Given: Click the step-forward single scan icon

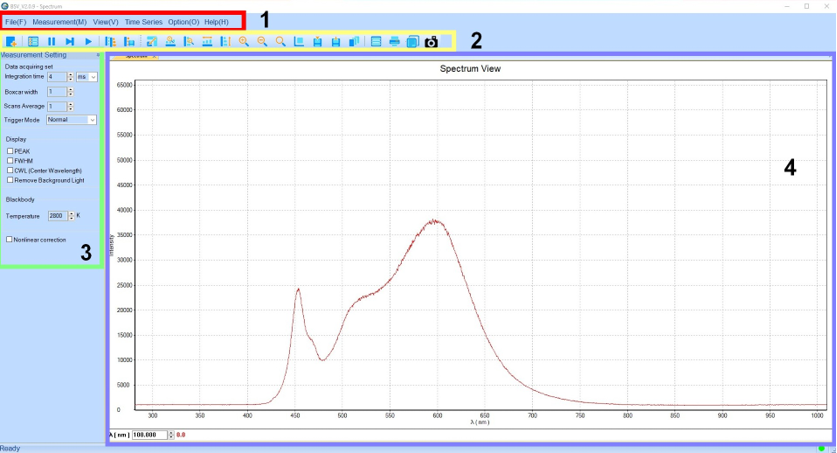Looking at the screenshot, I should coord(70,42).
